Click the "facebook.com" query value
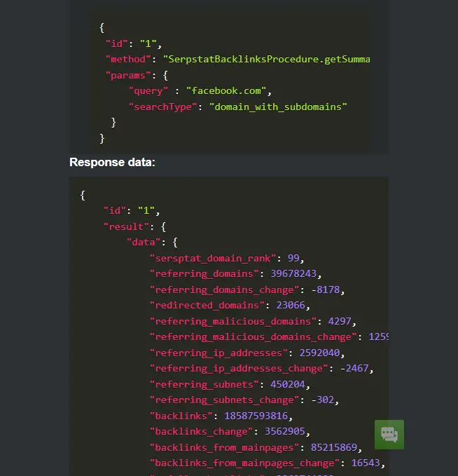This screenshot has width=458, height=476. coord(226,90)
